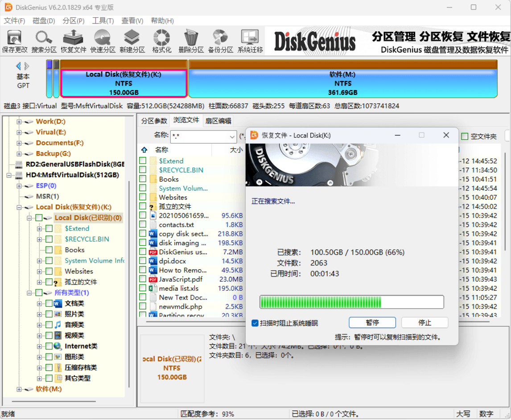Tick the checkbox beside newvmdk.php
Image resolution: width=511 pixels, height=420 pixels.
[142, 306]
